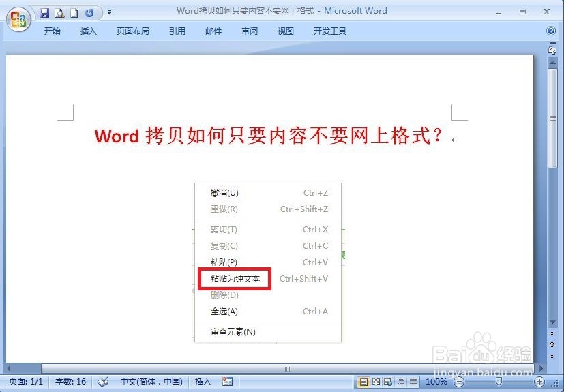Change language via 中文(简体，中国)
This screenshot has width=564, height=392.
click(151, 382)
